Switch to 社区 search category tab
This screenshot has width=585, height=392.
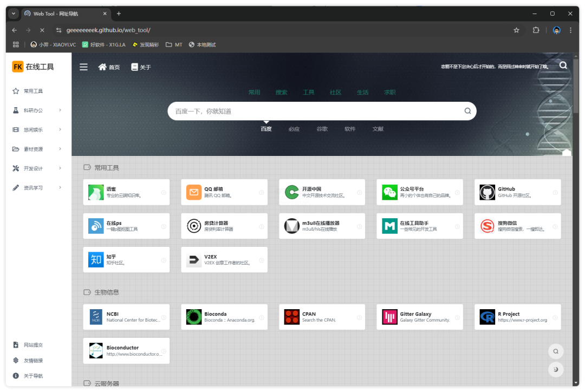335,92
